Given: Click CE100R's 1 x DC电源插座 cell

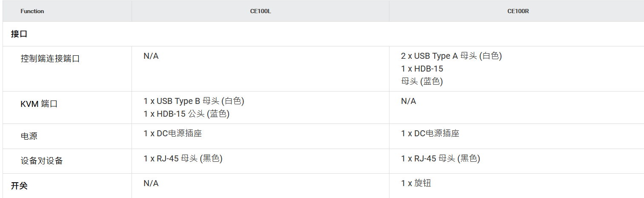Looking at the screenshot, I should point(430,134).
